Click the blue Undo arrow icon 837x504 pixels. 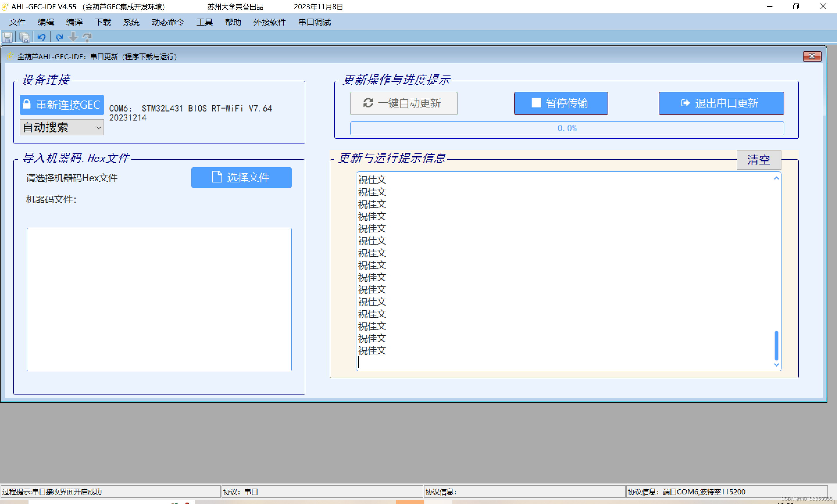coord(42,37)
